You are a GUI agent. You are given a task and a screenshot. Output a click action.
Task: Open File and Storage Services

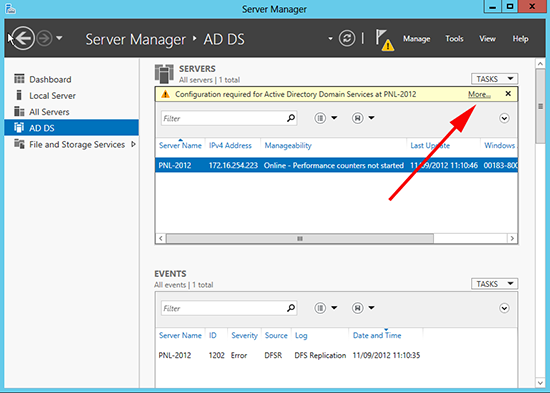click(x=77, y=144)
